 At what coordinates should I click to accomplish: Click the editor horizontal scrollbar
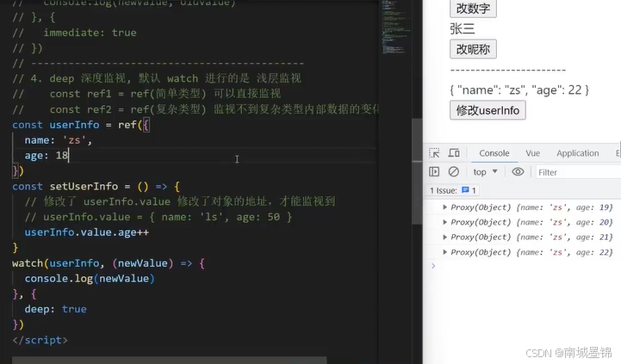point(169,360)
